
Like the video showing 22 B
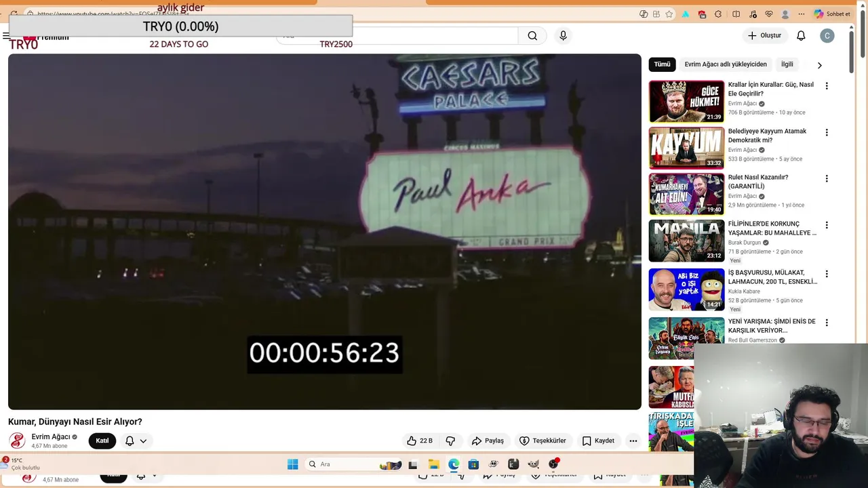pos(419,441)
